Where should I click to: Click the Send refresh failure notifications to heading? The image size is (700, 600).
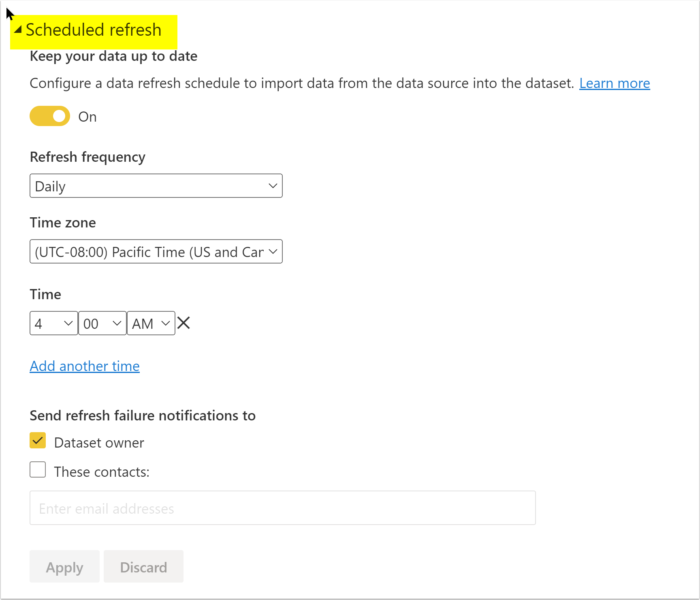click(x=143, y=416)
